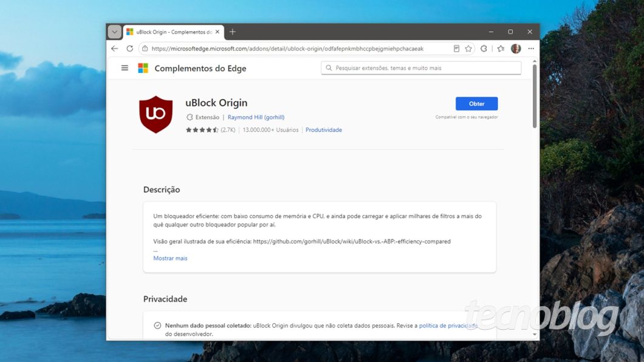Open immersive reader icon in address bar
Screen dimensions: 644x362
[456, 49]
